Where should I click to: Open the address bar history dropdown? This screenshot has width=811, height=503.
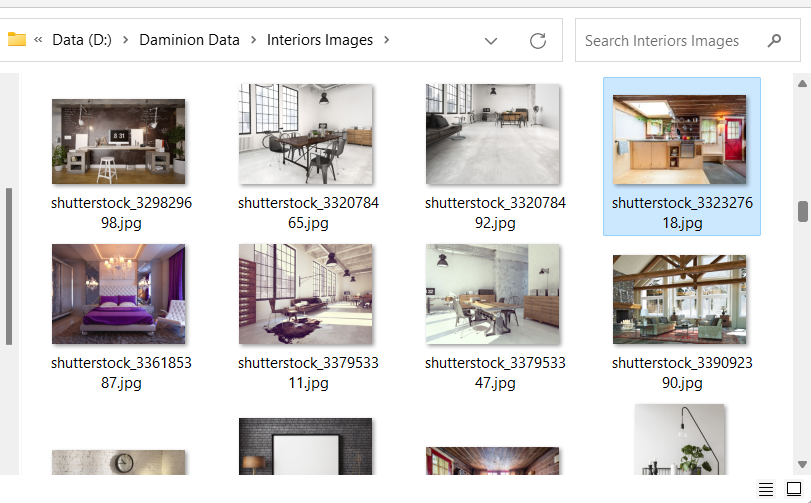click(x=491, y=41)
